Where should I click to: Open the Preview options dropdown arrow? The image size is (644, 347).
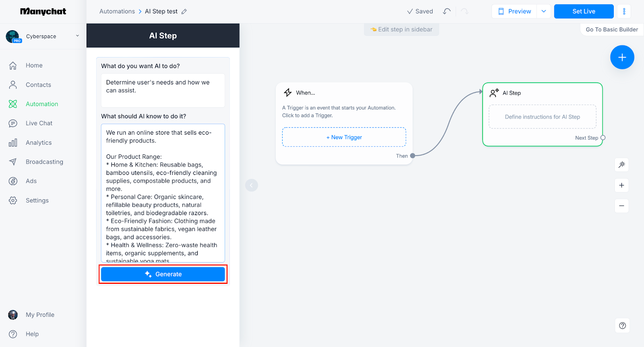click(x=543, y=11)
